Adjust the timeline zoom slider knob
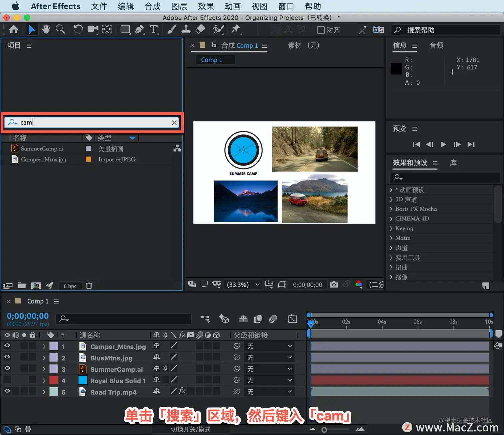 point(324,430)
